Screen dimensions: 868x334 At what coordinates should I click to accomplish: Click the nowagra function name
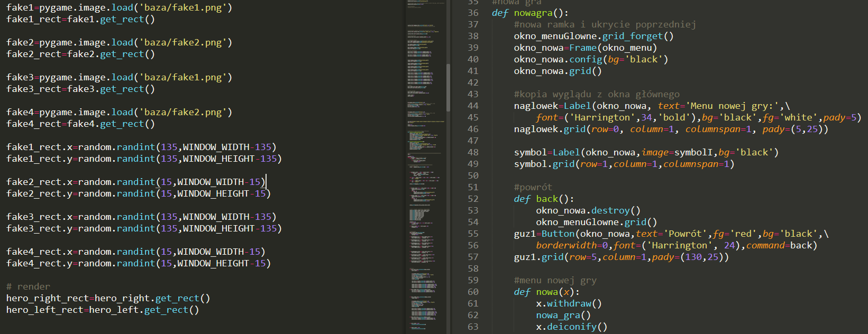pos(533,13)
